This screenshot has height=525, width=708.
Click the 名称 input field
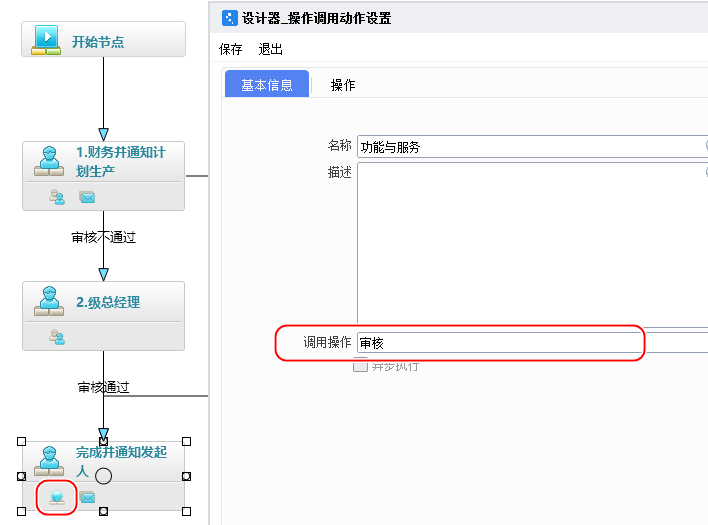coord(530,147)
